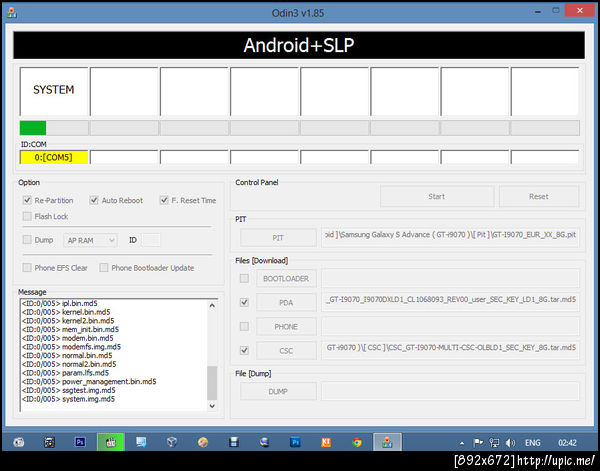Click the Reset button
The height and width of the screenshot is (471, 600).
(539, 196)
